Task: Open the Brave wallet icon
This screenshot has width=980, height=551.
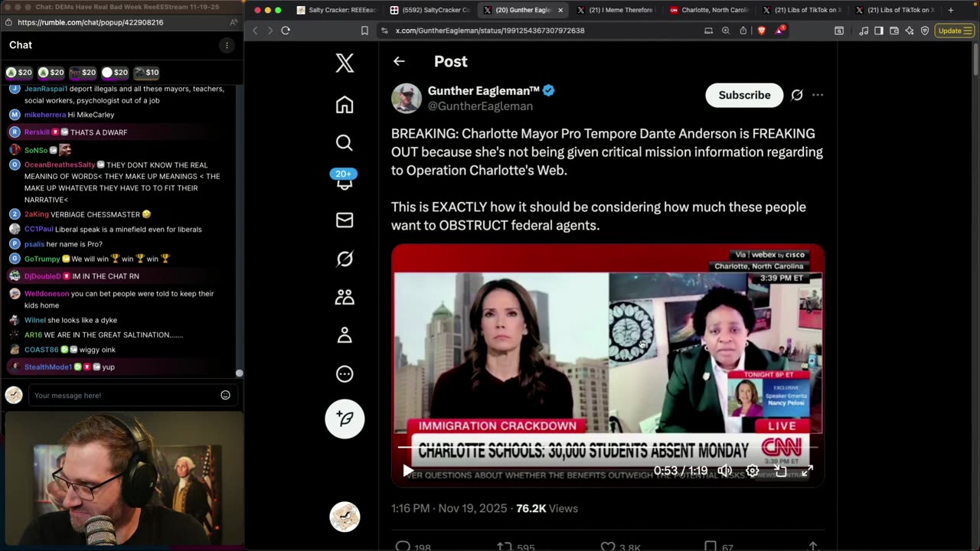Action: pos(894,31)
